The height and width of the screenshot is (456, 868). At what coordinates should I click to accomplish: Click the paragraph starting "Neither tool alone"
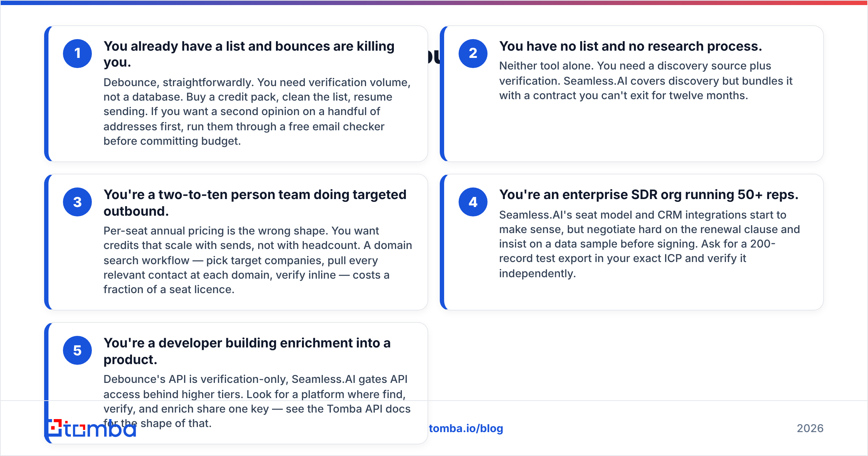646,81
